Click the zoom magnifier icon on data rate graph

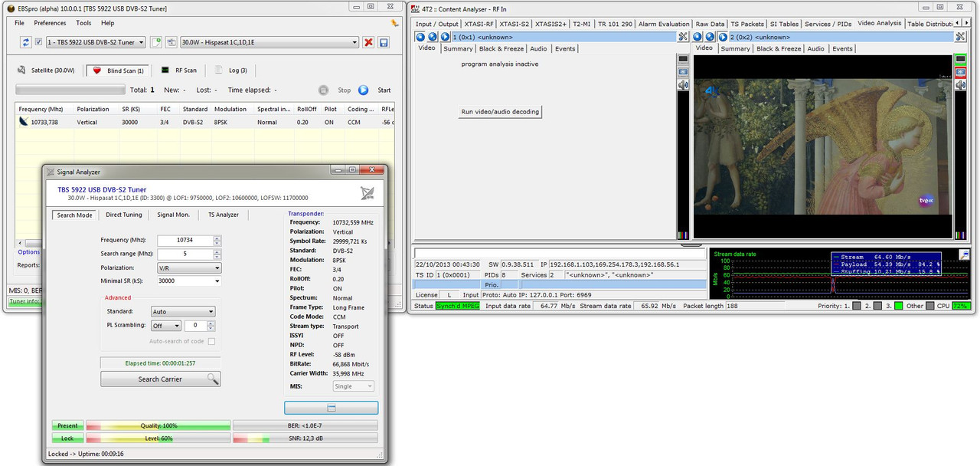pos(965,254)
